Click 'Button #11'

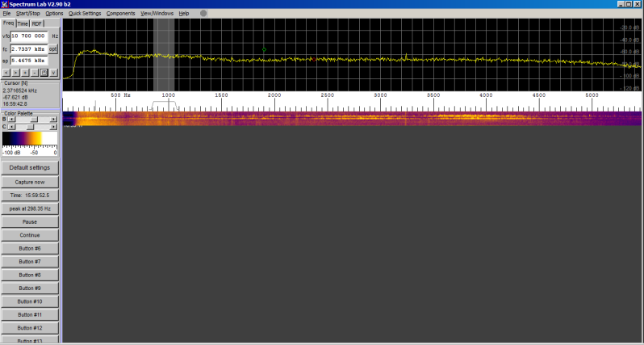(30, 314)
